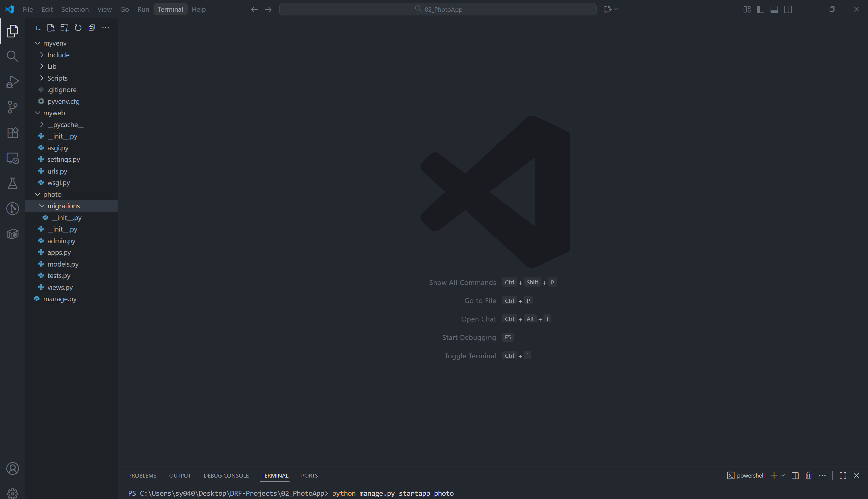This screenshot has width=868, height=499.
Task: Click the 02_PhotoApp command center search box
Action: click(438, 9)
